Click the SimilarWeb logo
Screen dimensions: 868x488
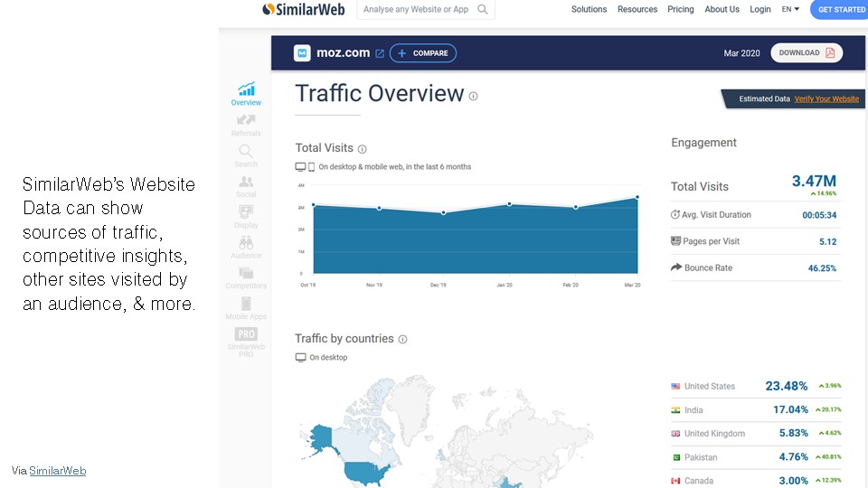pos(304,9)
